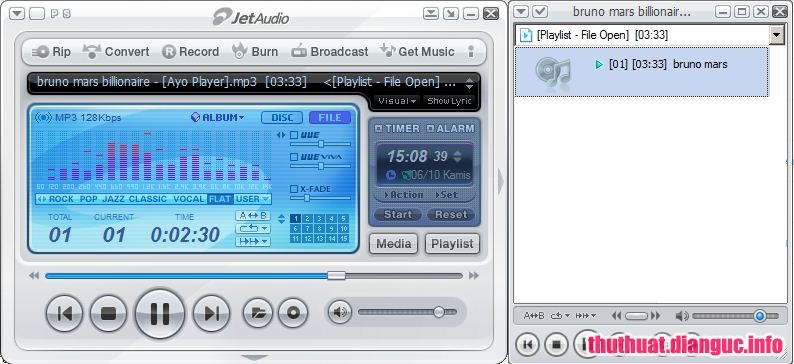Viewport: 794px width, 364px height.
Task: Open the Burn disc tool
Action: click(x=255, y=52)
